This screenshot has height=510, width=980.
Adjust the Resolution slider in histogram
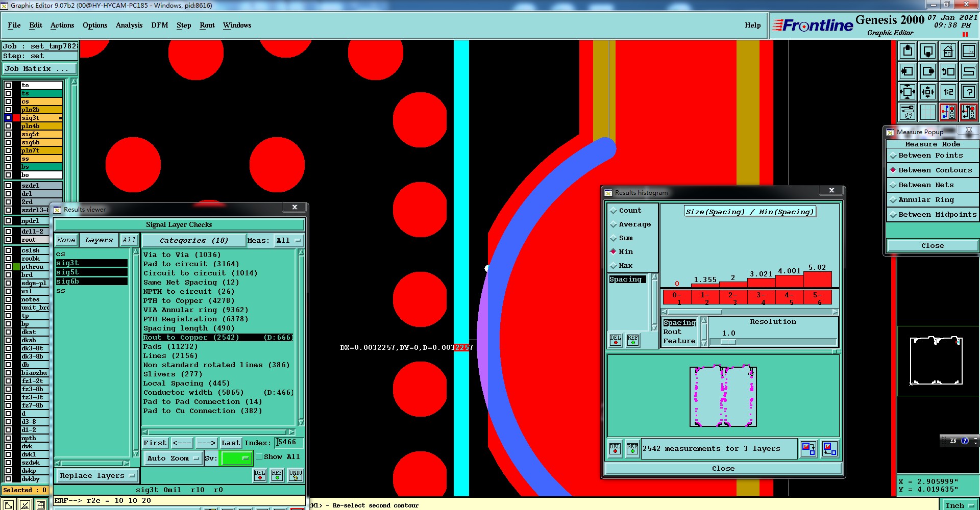point(727,342)
